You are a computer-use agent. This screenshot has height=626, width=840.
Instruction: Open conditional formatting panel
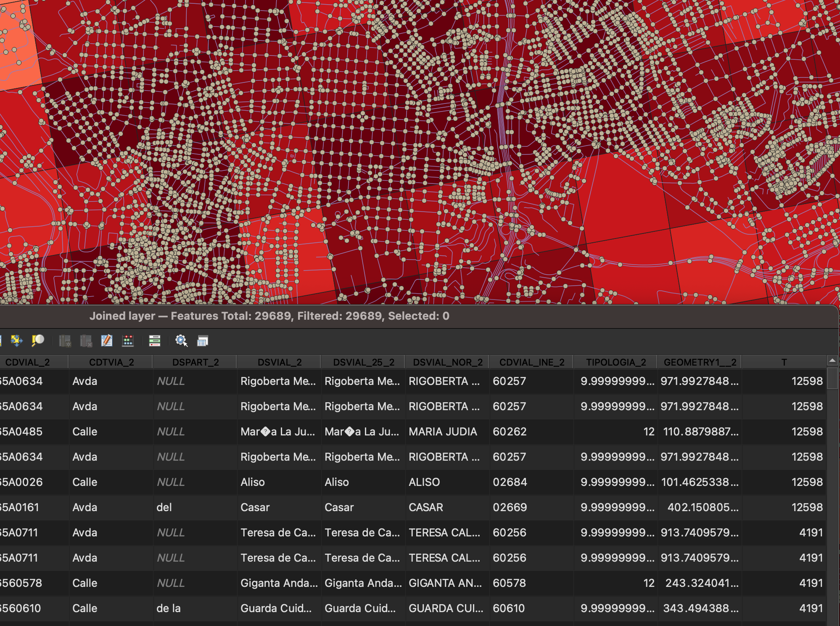click(x=154, y=341)
